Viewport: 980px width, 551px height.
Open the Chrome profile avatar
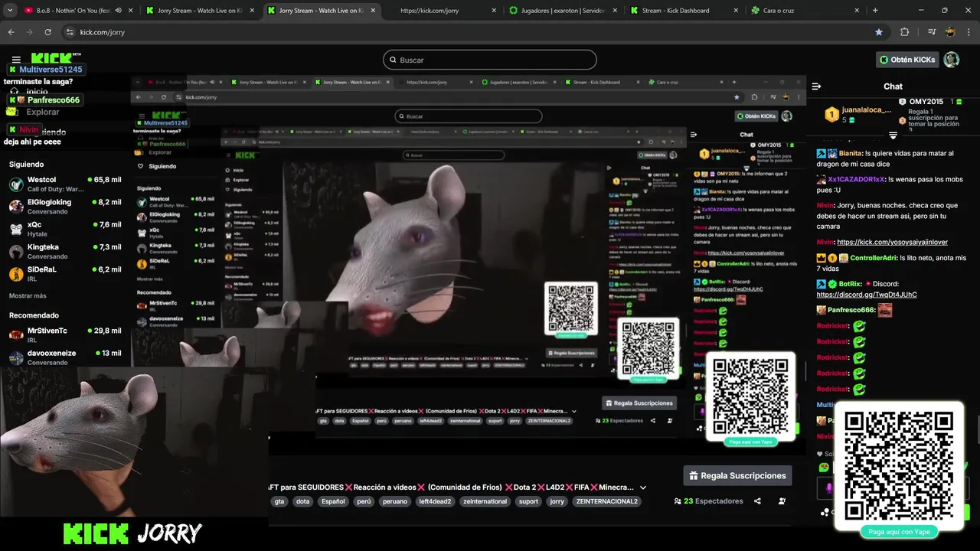[950, 32]
